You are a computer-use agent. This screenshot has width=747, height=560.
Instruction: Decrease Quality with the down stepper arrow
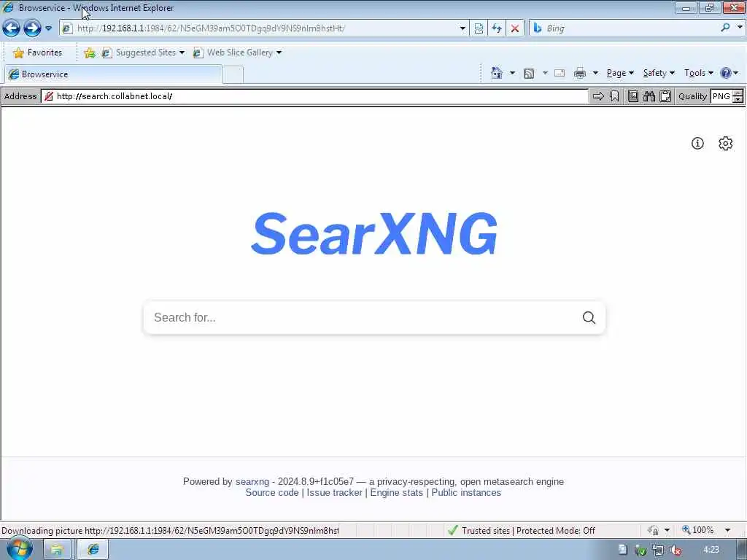(x=738, y=99)
